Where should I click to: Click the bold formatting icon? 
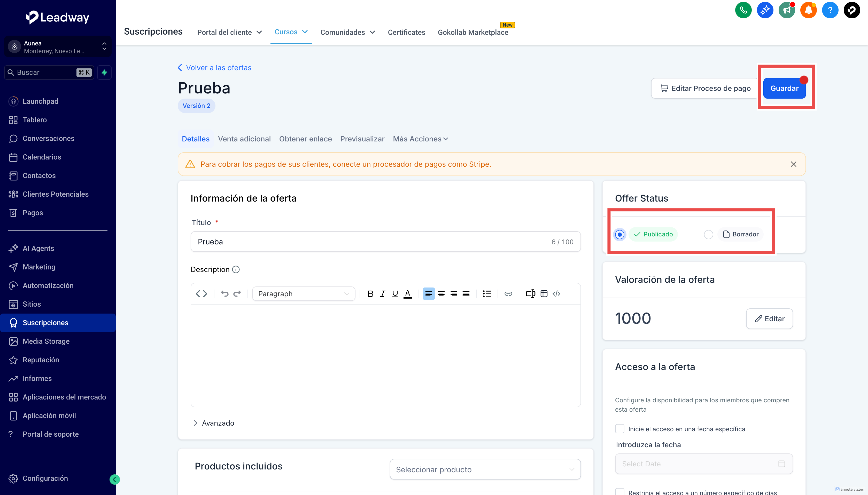tap(370, 294)
